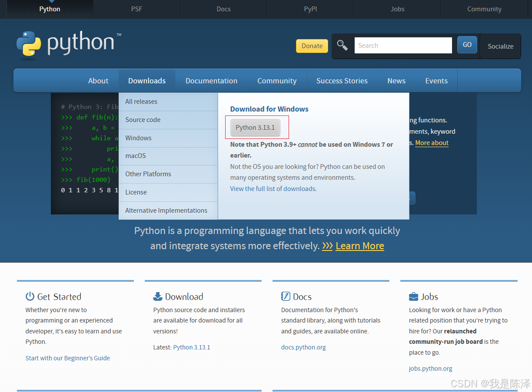Open License from Downloads menu
Screen dimensions: 532x392
168,192
